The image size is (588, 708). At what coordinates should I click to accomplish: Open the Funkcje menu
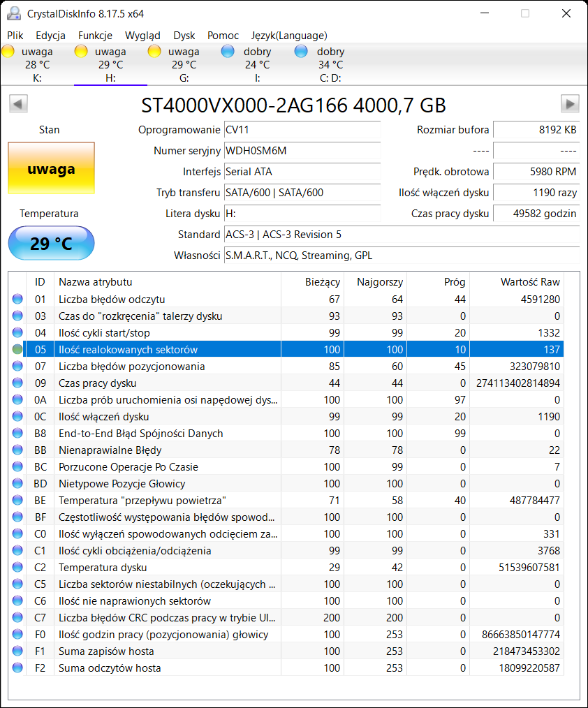click(x=95, y=36)
